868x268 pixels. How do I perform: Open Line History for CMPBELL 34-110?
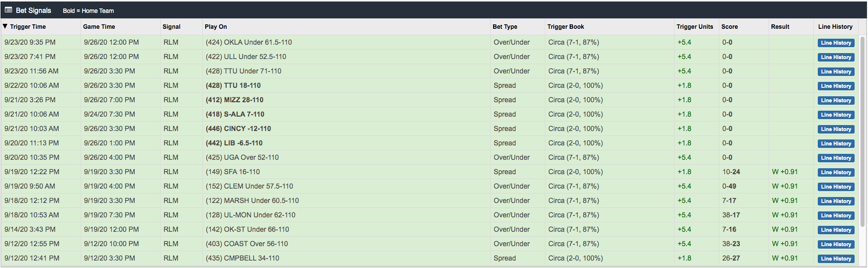(836, 259)
